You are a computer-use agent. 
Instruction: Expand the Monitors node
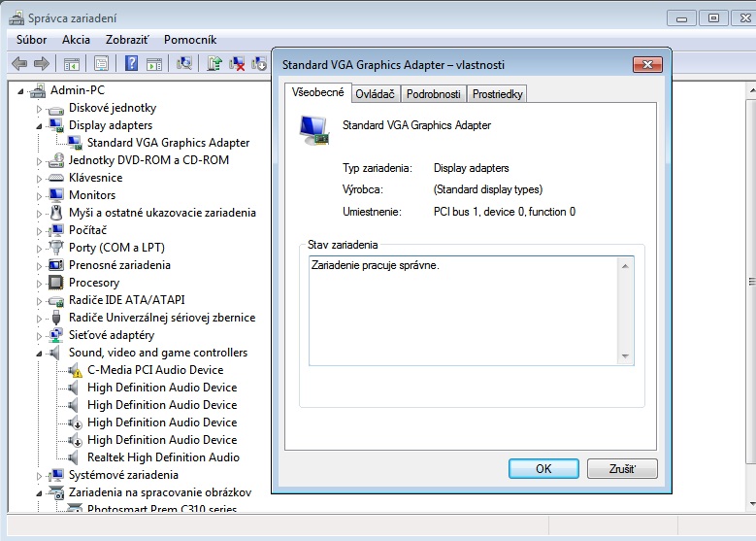(x=39, y=196)
